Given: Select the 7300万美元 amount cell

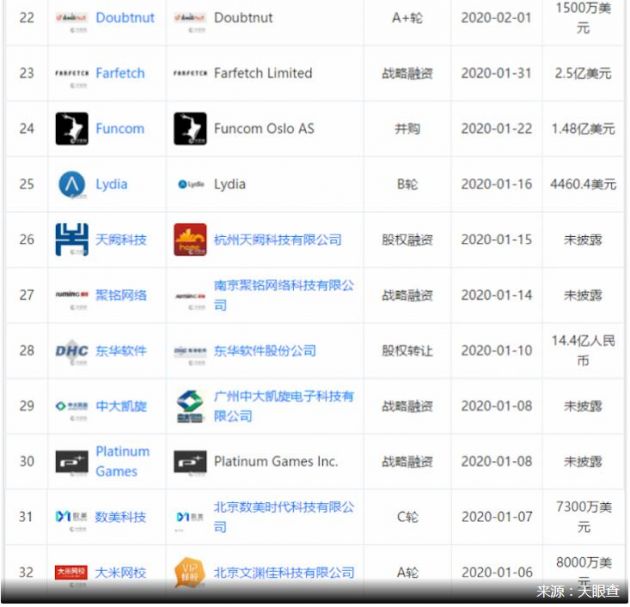Looking at the screenshot, I should [583, 517].
